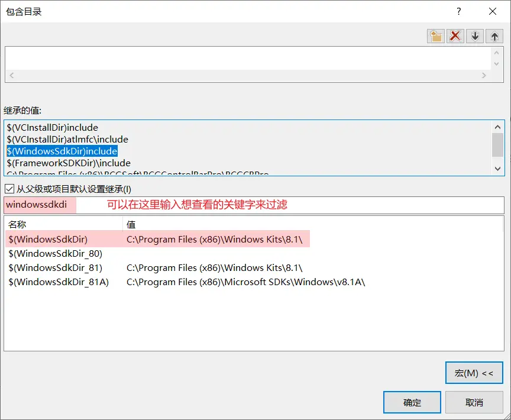Click the new line folder icon
511x420 pixels.
(435, 36)
